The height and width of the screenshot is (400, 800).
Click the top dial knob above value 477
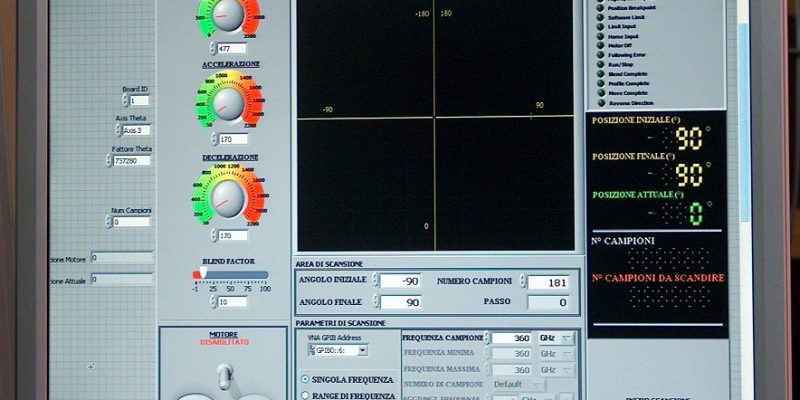[x=228, y=14]
